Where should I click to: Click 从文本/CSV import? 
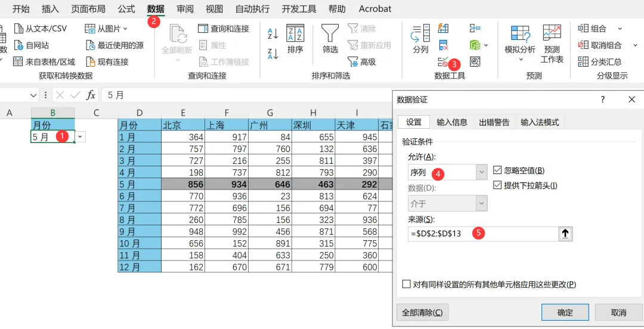(x=41, y=29)
